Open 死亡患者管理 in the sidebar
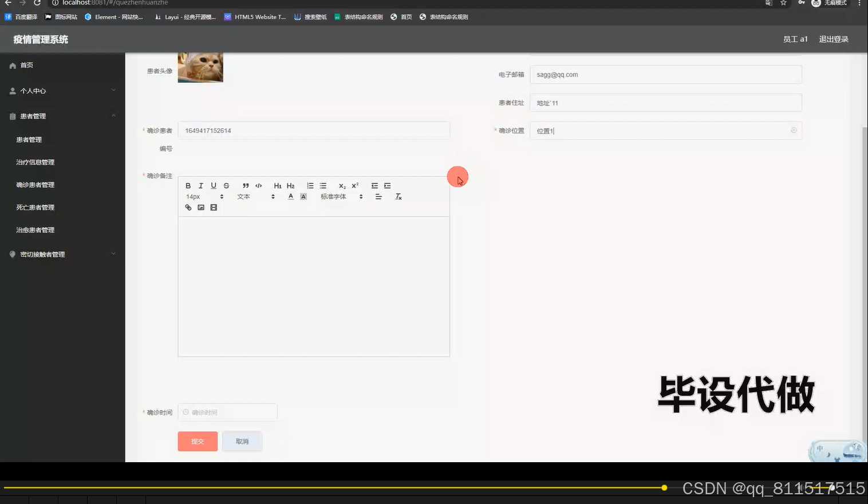868x504 pixels. [35, 207]
